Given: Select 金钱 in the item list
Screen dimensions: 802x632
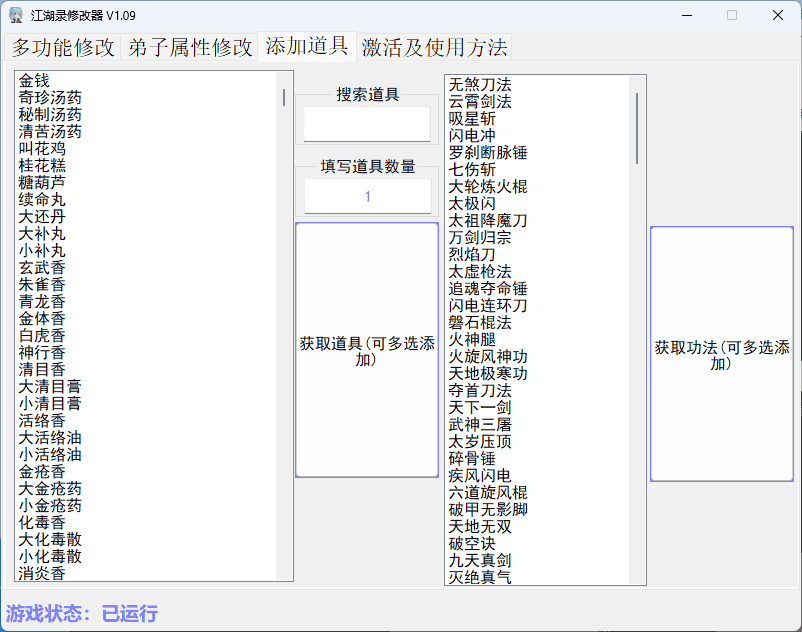Looking at the screenshot, I should 34,80.
